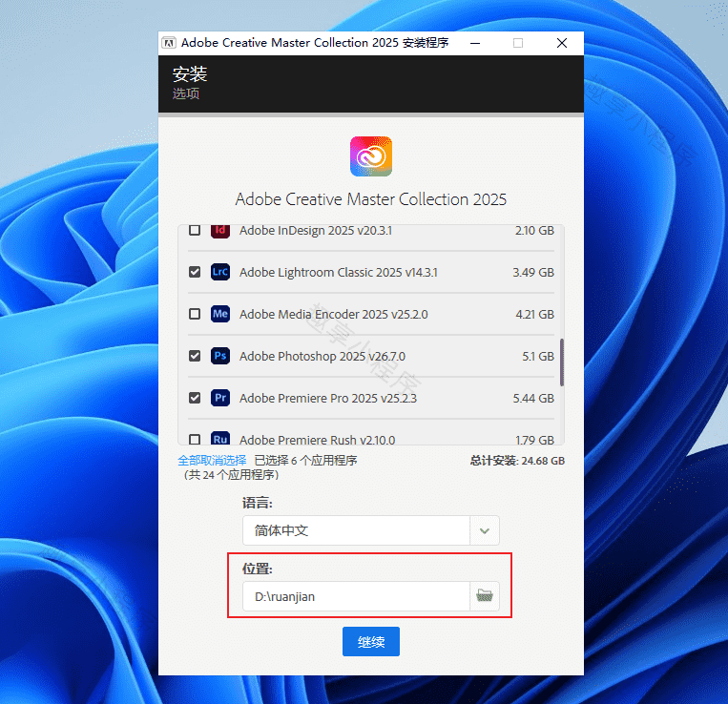Click the Adobe Creative Master Collection 2025 heading
This screenshot has width=728, height=704.
(370, 199)
